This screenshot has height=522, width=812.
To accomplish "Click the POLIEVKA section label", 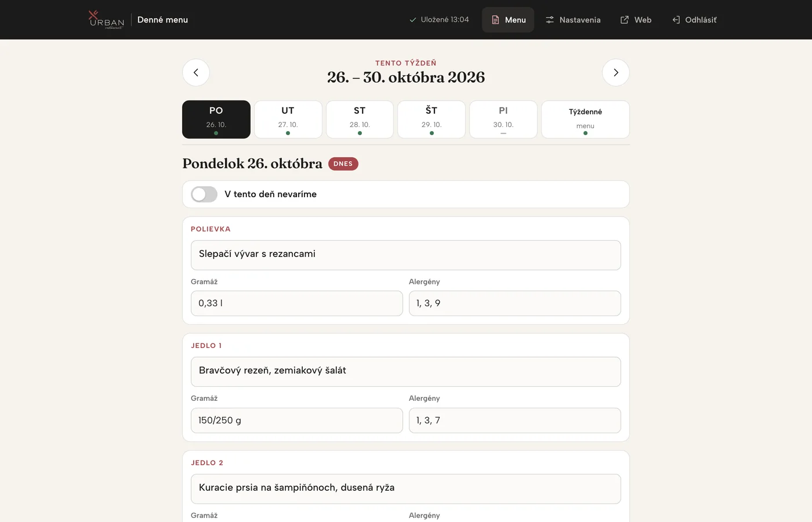I will 211,229.
